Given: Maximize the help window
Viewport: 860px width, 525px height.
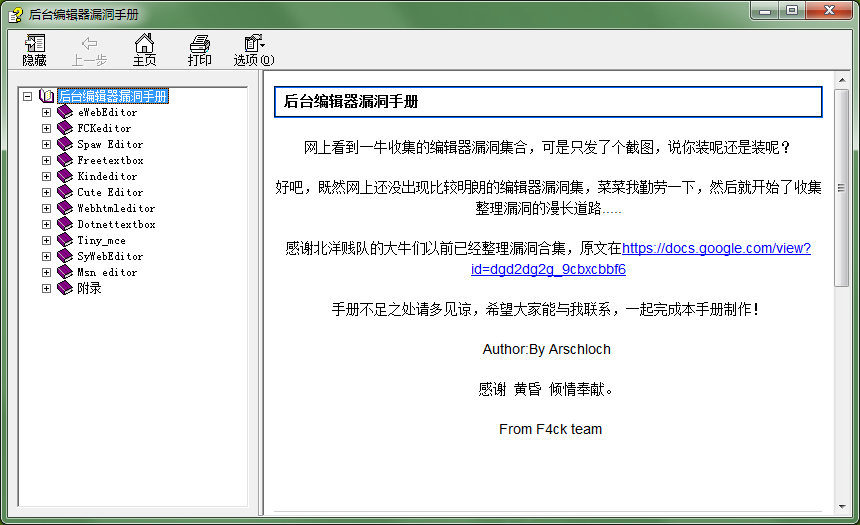Looking at the screenshot, I should [791, 10].
